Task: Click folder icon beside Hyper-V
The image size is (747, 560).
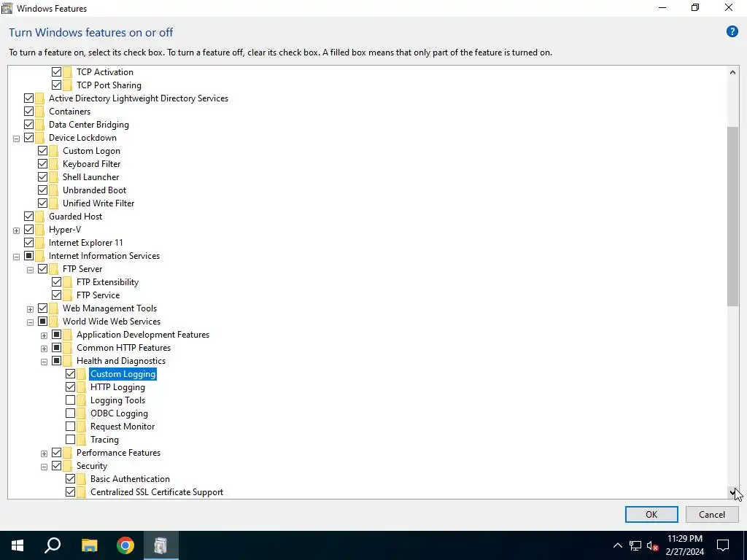Action: coord(39,230)
